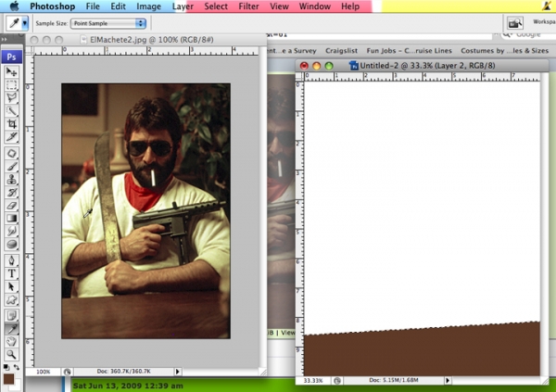Open the Help menu
Viewport: 556px width, 392px height.
point(350,6)
